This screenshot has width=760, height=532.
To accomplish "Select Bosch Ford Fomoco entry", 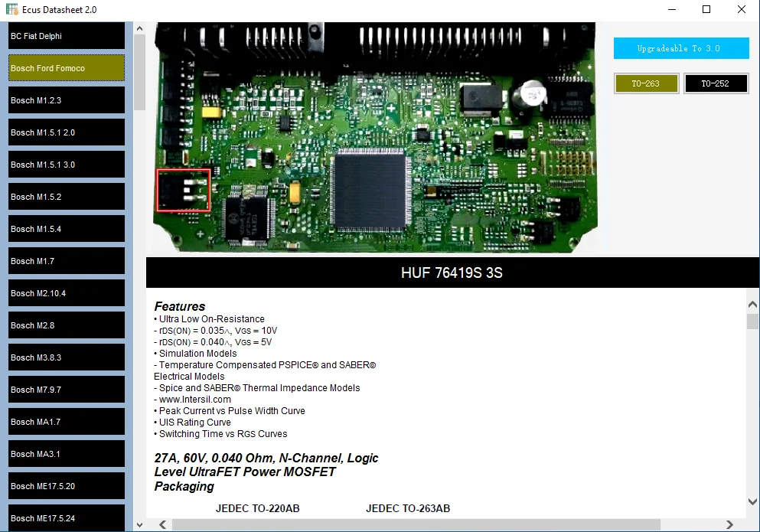I will [x=67, y=68].
